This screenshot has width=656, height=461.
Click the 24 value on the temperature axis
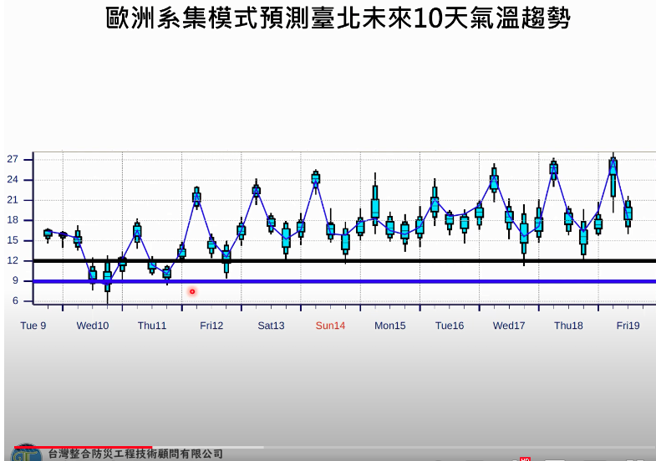click(13, 179)
